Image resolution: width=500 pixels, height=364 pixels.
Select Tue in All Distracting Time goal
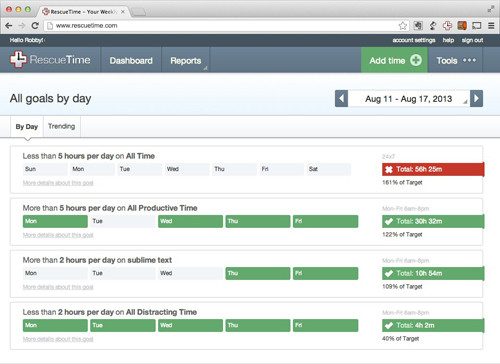tap(123, 325)
